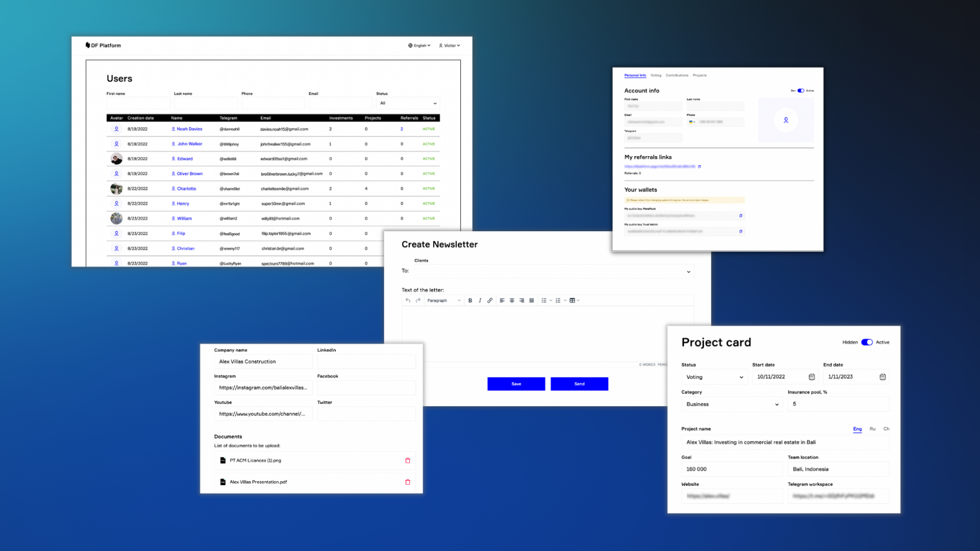The height and width of the screenshot is (551, 980).
Task: Open the Start date calendar picker
Action: (811, 377)
